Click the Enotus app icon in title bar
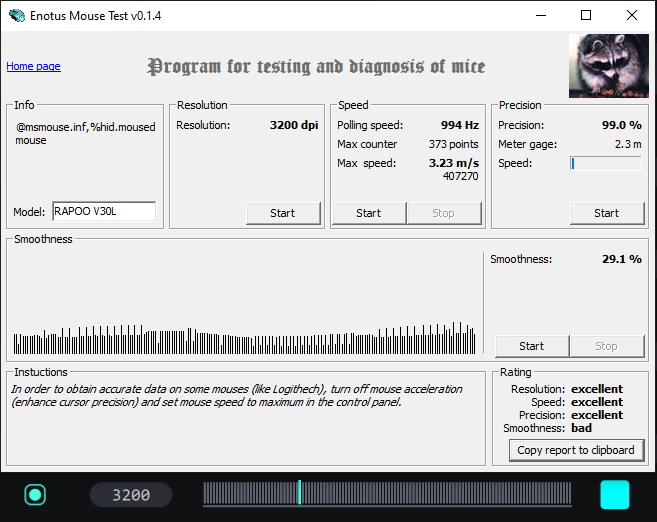Viewport: 657px width, 522px height. click(16, 16)
